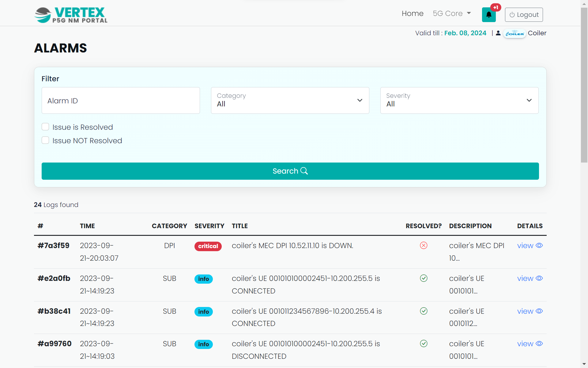588x368 pixels.
Task: Click the user profile icon beside Coiler
Action: [x=498, y=33]
